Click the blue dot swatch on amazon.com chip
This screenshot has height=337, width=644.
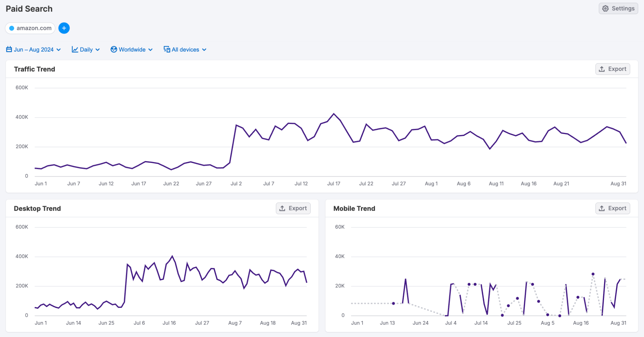pyautogui.click(x=12, y=28)
